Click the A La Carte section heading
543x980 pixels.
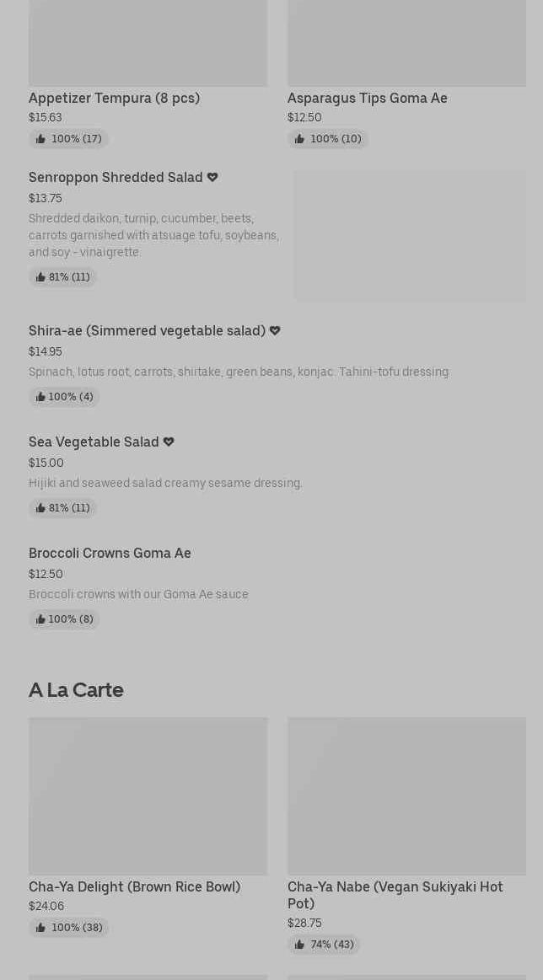click(76, 689)
